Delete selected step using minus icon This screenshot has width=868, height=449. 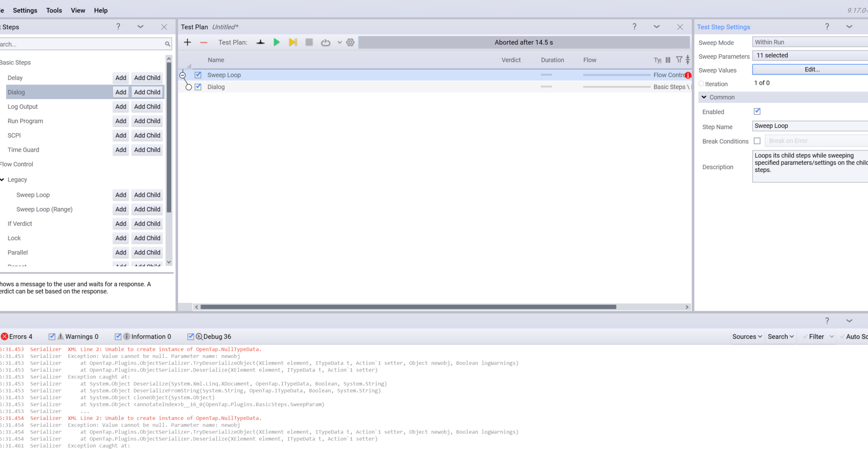(x=203, y=42)
